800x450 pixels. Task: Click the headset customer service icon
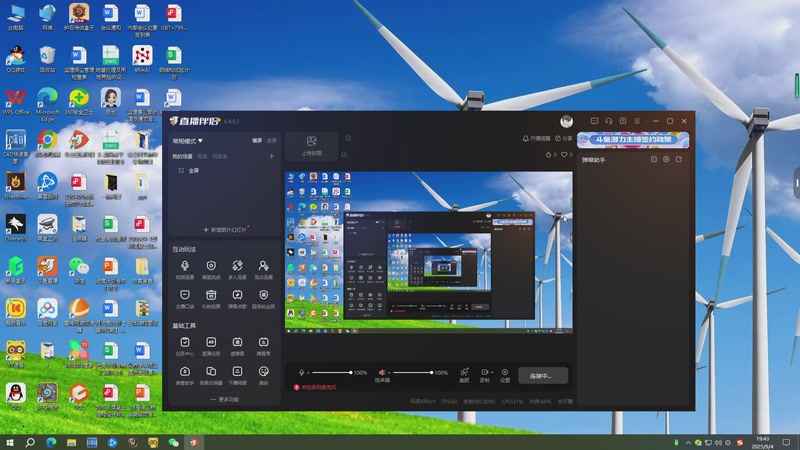[609, 121]
